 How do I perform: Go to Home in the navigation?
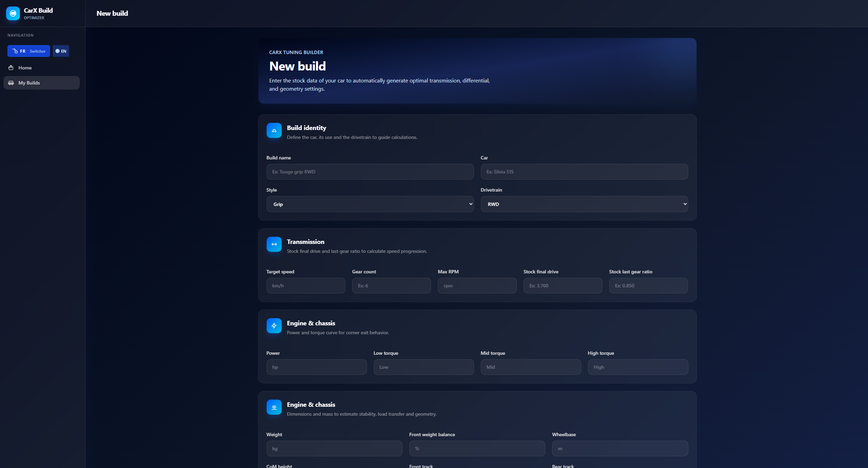pos(41,68)
